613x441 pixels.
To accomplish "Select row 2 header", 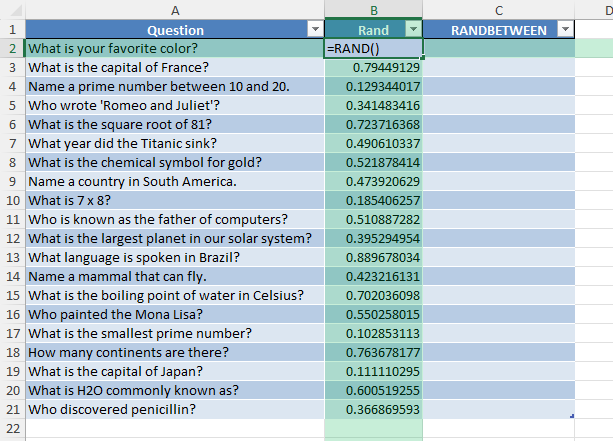I will click(x=13, y=48).
